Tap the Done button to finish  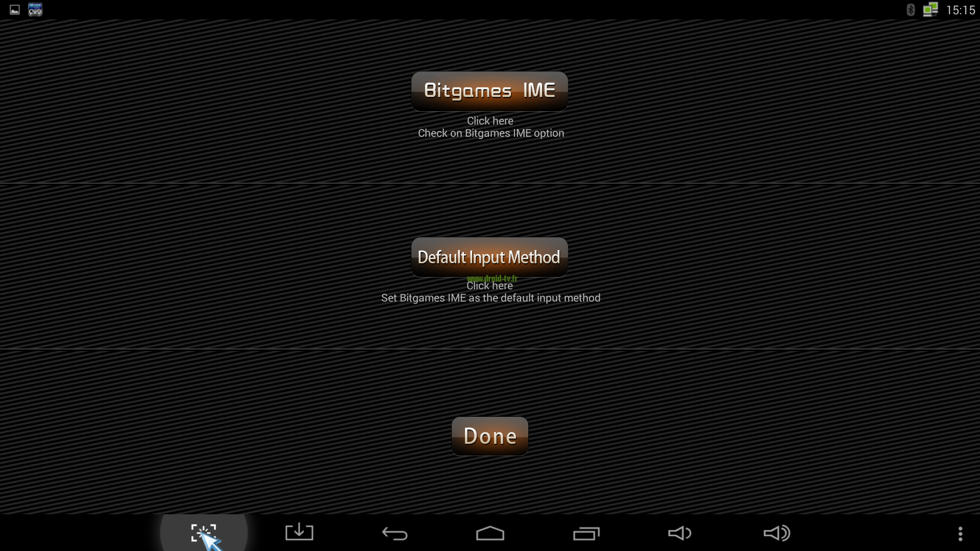(x=489, y=435)
